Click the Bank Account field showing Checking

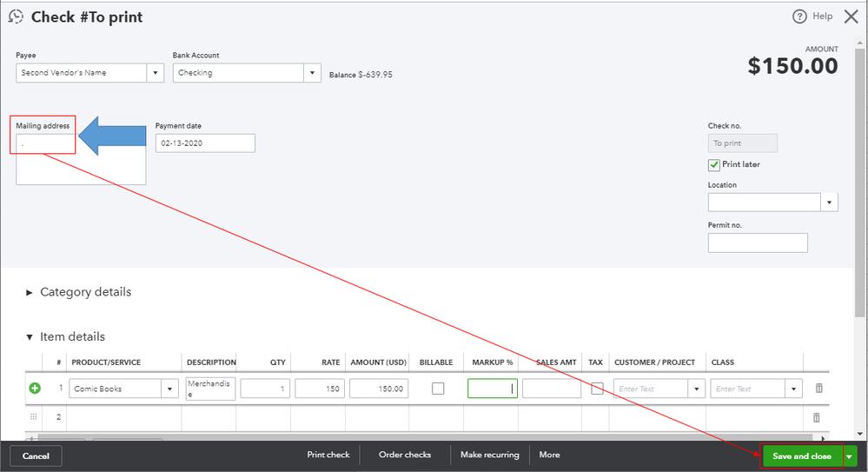click(x=239, y=72)
